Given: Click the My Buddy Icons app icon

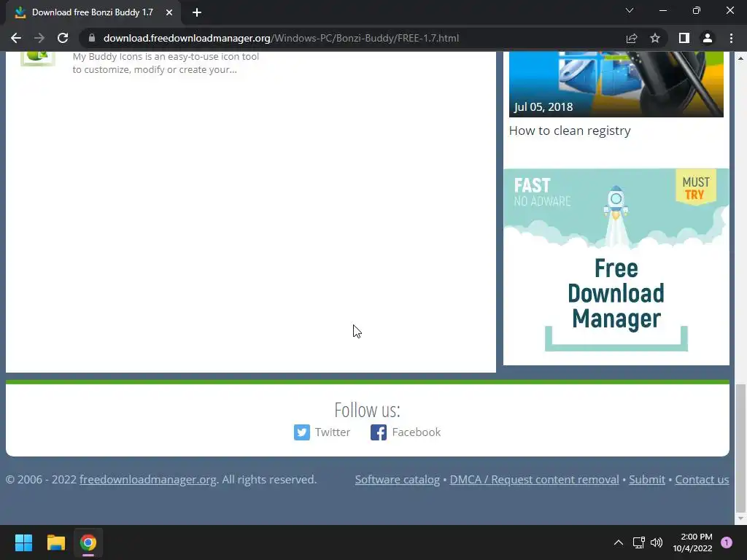Looking at the screenshot, I should (x=38, y=58).
